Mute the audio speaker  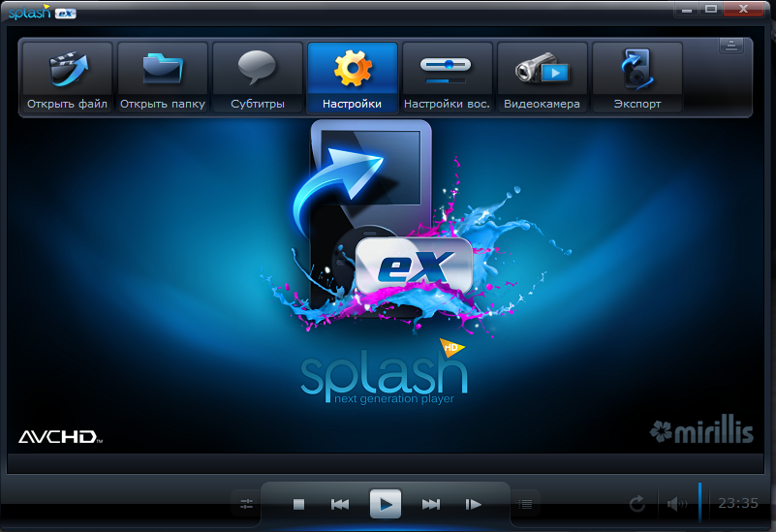click(677, 504)
